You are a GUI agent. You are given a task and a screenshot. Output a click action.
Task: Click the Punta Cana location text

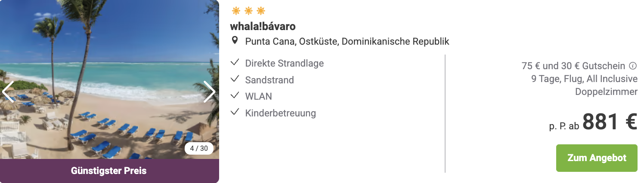pos(347,42)
